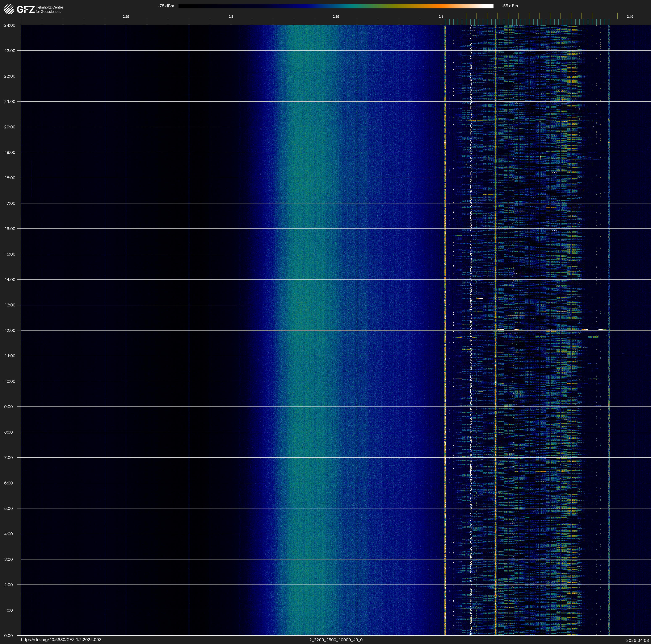
Task: Click the -55 dBm scale label
Action: (509, 6)
